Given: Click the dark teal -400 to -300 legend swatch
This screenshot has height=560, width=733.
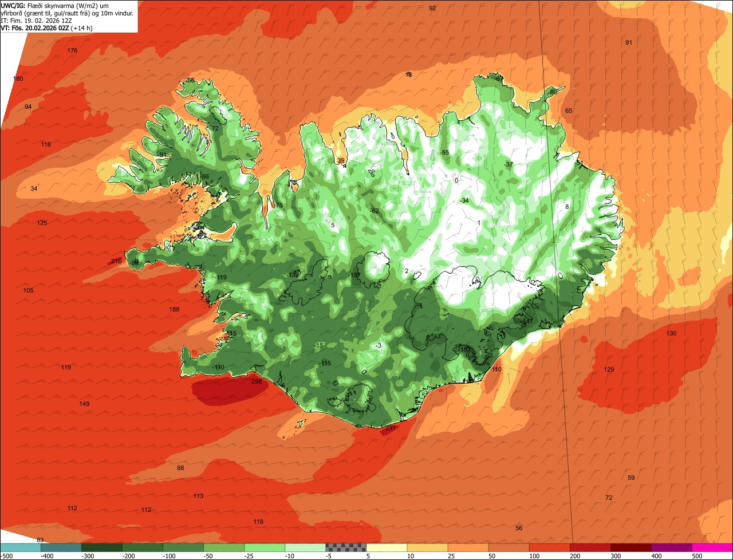Looking at the screenshot, I should point(61,547).
